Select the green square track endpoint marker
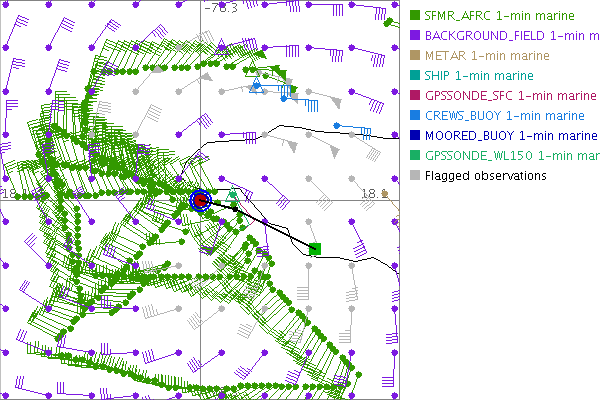The height and width of the screenshot is (400, 600). 315,248
